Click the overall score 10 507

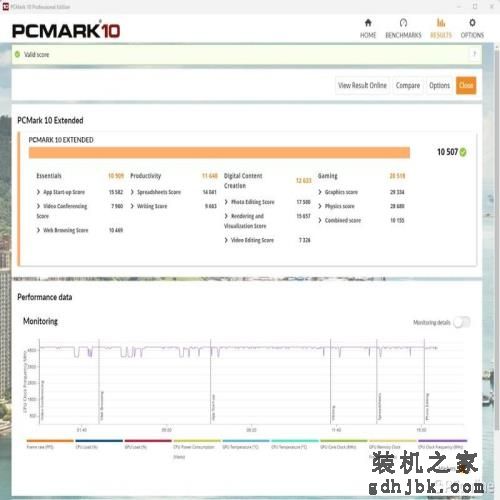447,152
